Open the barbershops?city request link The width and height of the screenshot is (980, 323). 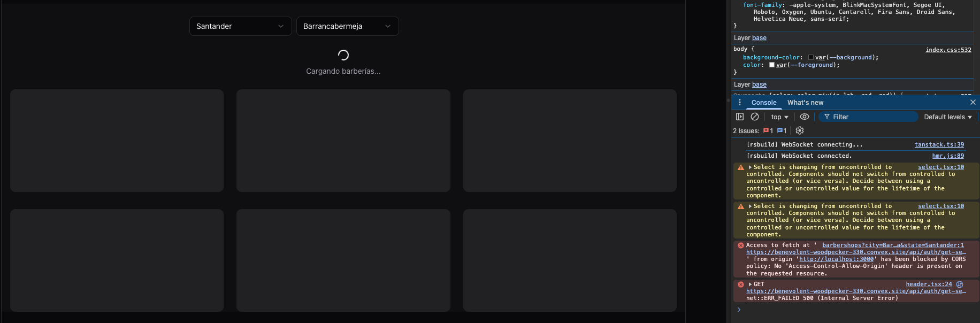click(893, 245)
